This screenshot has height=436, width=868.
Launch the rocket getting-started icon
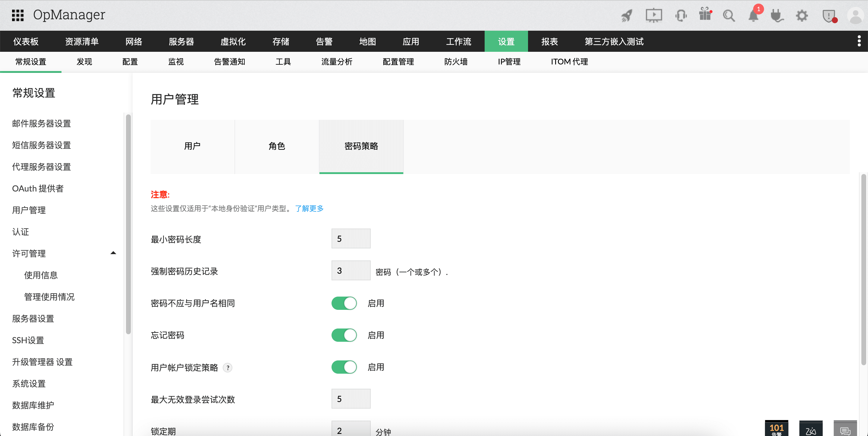[x=626, y=15]
